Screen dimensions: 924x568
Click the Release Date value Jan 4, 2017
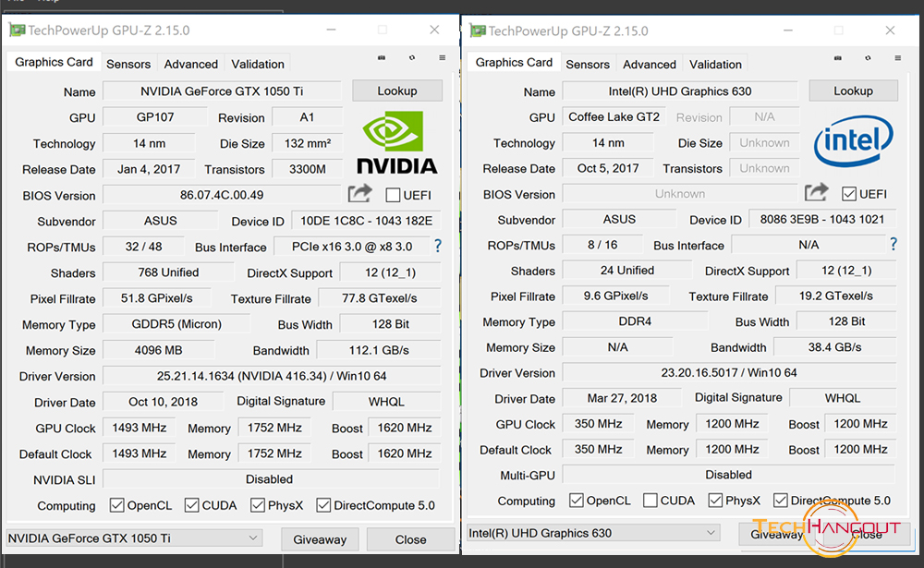(149, 169)
